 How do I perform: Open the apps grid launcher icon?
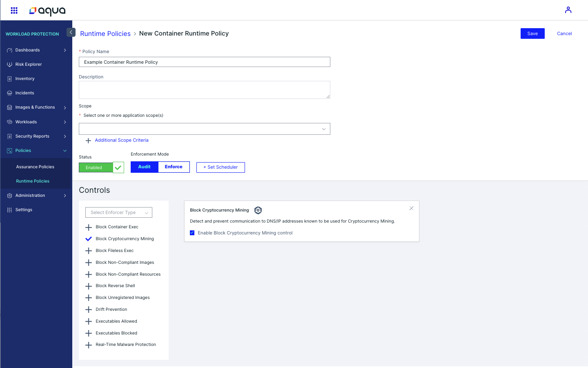(14, 10)
